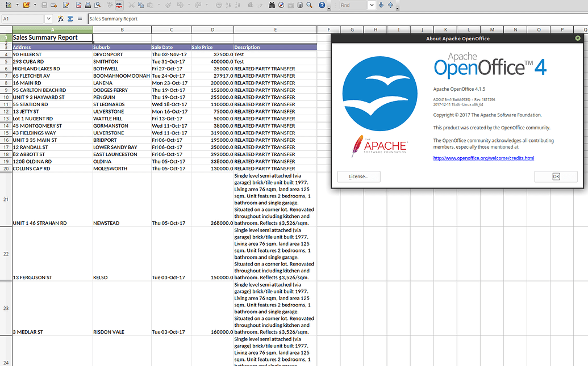
Task: Click the Show Draw Functions icon
Action: (x=260, y=5)
